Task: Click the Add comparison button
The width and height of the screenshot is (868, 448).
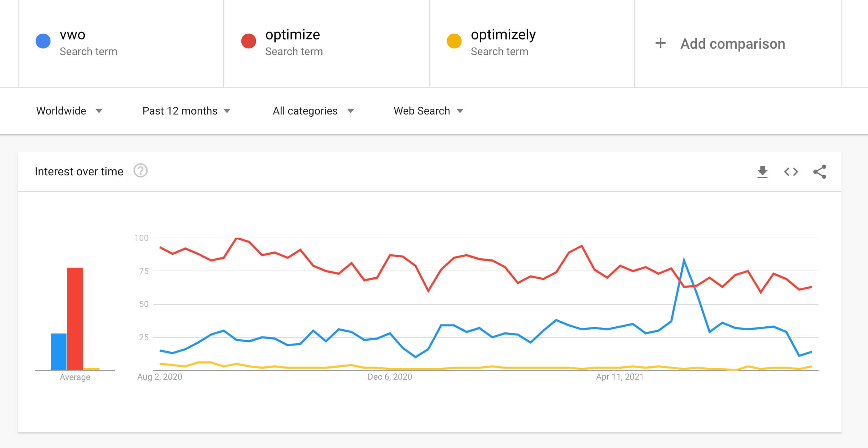Action: click(x=720, y=44)
